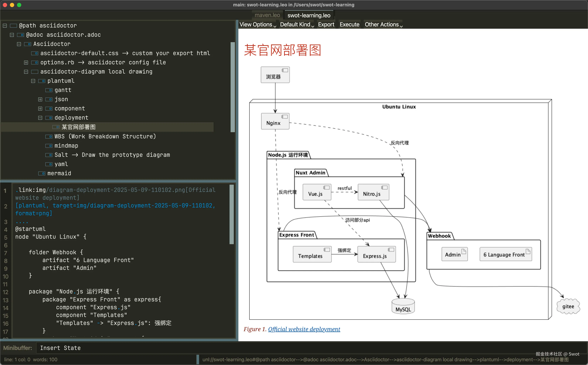Click the icon box beside mermaid node
This screenshot has width=588, height=365.
[x=42, y=173]
